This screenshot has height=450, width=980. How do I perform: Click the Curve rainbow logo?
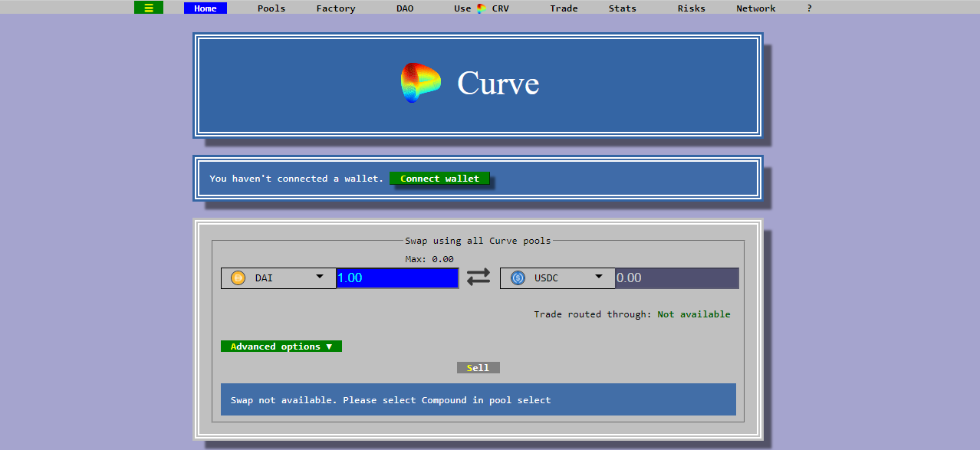(421, 83)
